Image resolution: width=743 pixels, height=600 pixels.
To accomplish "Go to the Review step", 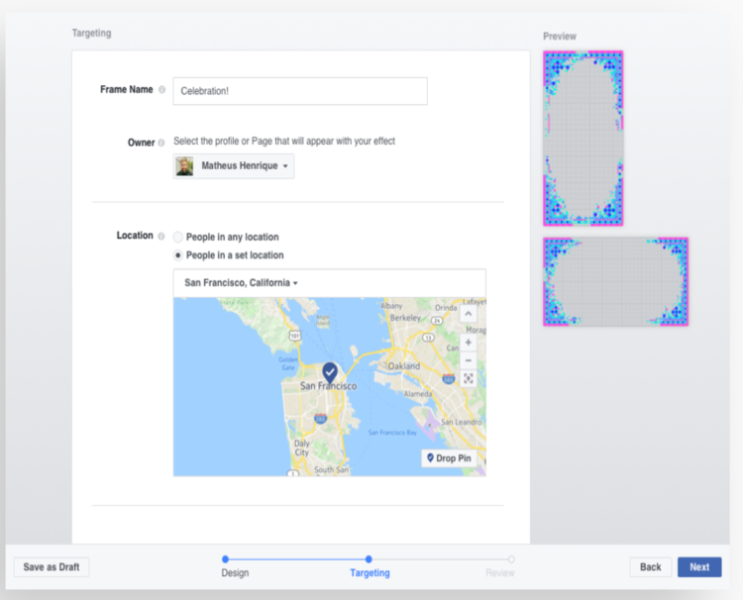I will point(500,573).
